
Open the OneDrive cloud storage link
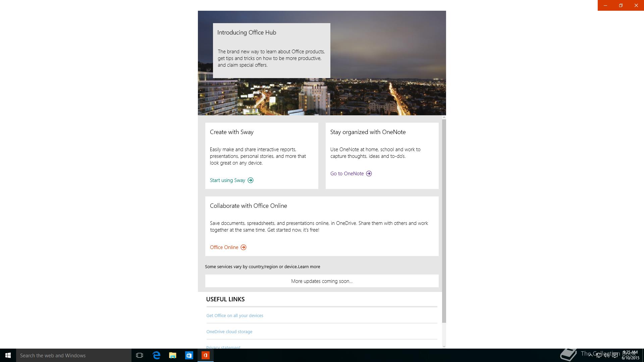point(229,332)
